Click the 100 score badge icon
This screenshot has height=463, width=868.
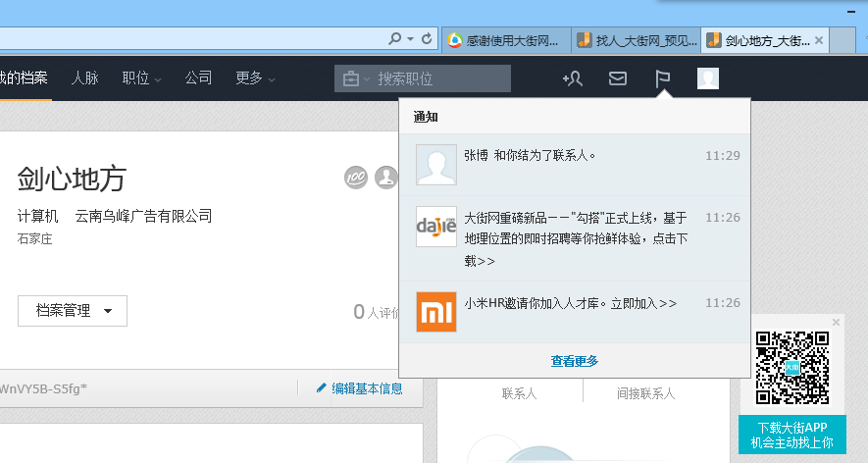(x=355, y=178)
